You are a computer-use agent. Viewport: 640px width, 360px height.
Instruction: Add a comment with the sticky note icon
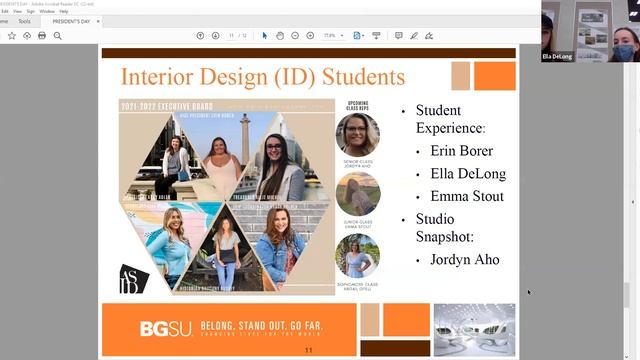(x=398, y=36)
